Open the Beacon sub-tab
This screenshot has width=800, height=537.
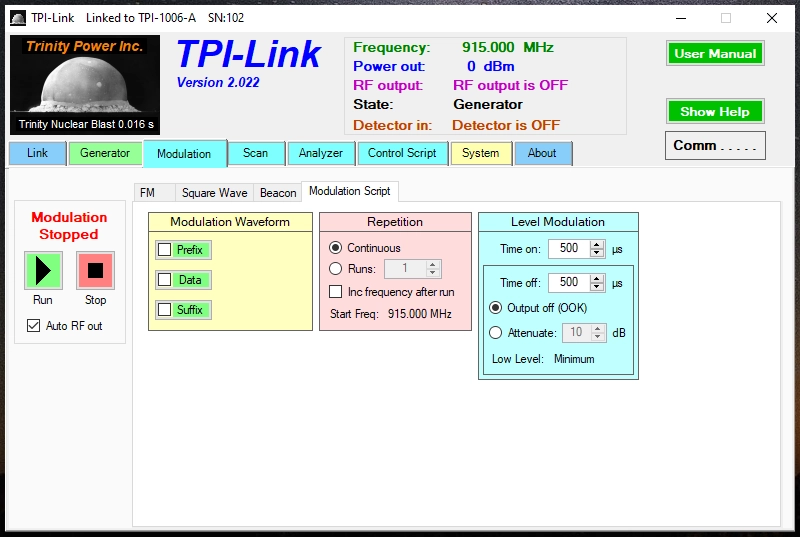click(x=278, y=193)
